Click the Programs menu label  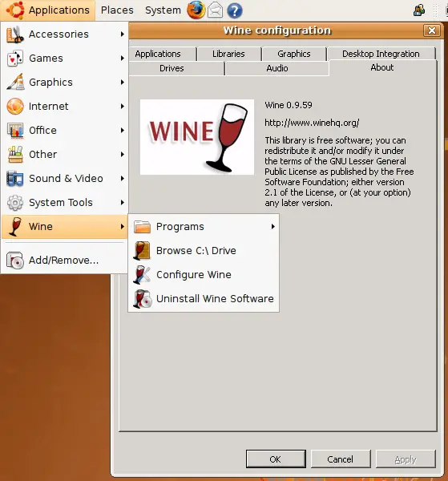(x=180, y=227)
